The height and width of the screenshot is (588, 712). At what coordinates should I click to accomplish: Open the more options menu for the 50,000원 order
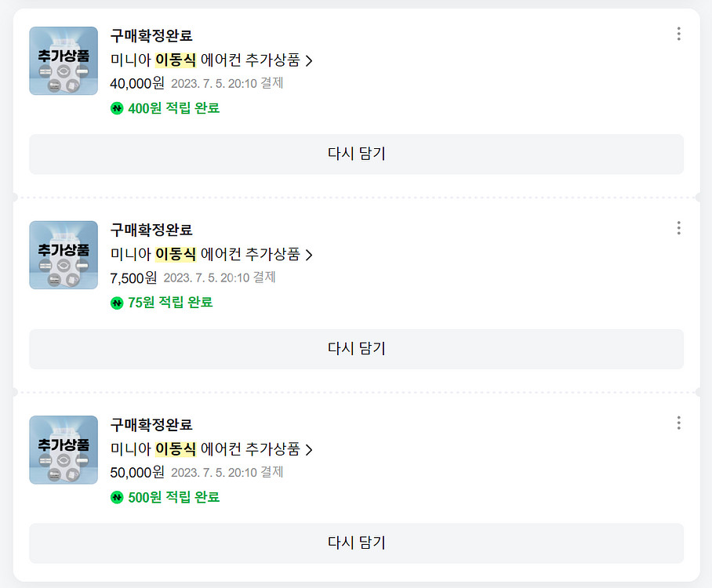coord(678,423)
